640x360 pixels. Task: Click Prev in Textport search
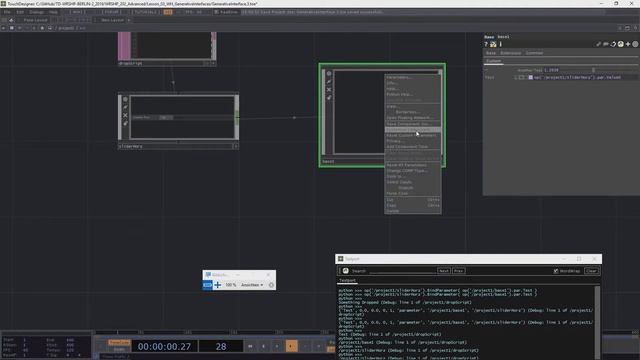[x=458, y=271]
